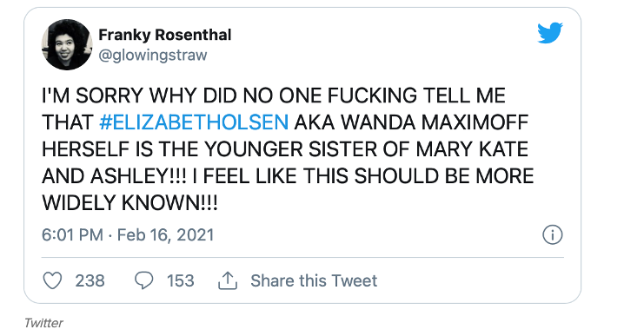Open the tweet info circle icon
This screenshot has height=336, width=644.
tap(553, 235)
